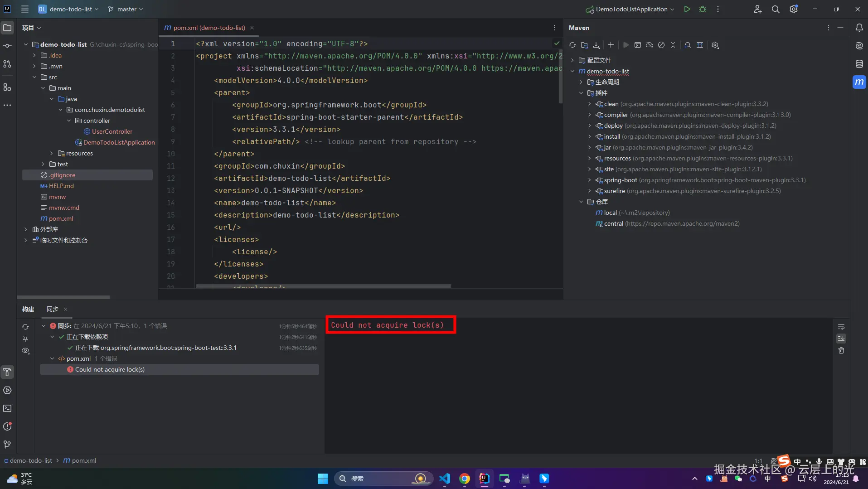The image size is (868, 489).
Task: Click Download Sources icon in Maven toolbar
Action: pos(596,45)
